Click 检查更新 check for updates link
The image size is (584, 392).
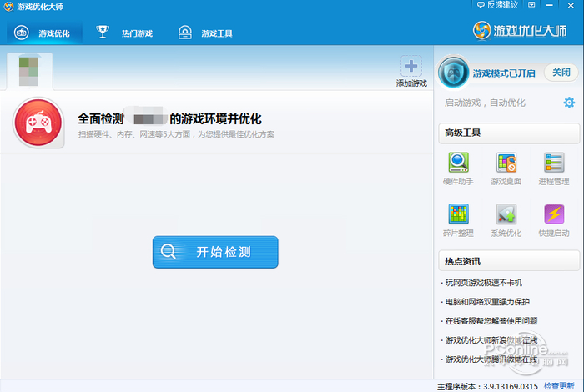(x=559, y=386)
